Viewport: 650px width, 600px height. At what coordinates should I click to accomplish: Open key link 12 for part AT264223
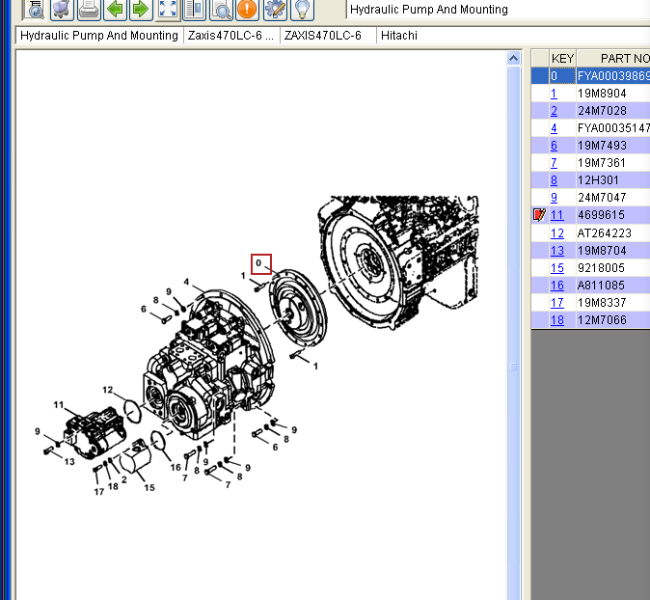click(x=557, y=233)
